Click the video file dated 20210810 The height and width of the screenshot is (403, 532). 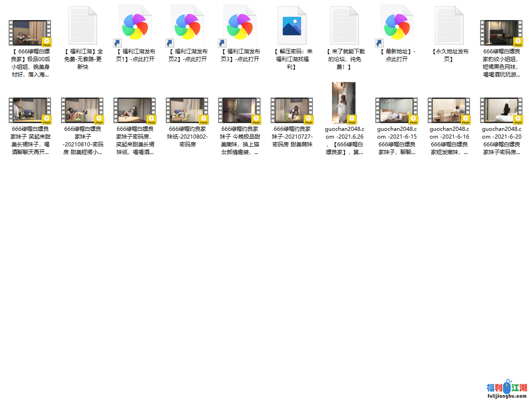pos(82,110)
